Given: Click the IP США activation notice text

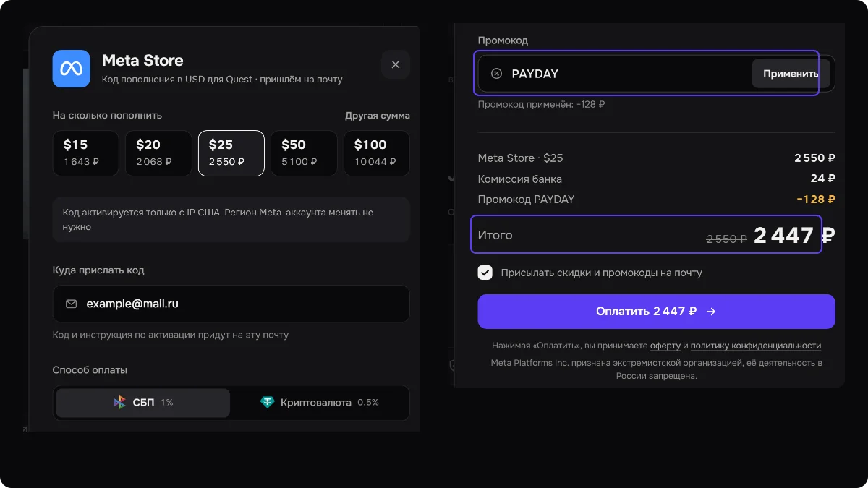Looking at the screenshot, I should click(218, 220).
